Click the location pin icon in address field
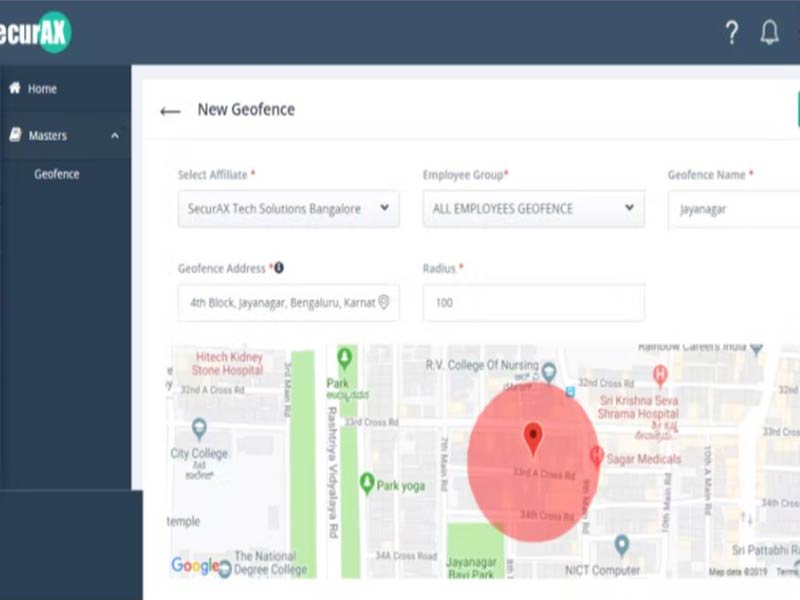This screenshot has width=800, height=600. click(384, 302)
